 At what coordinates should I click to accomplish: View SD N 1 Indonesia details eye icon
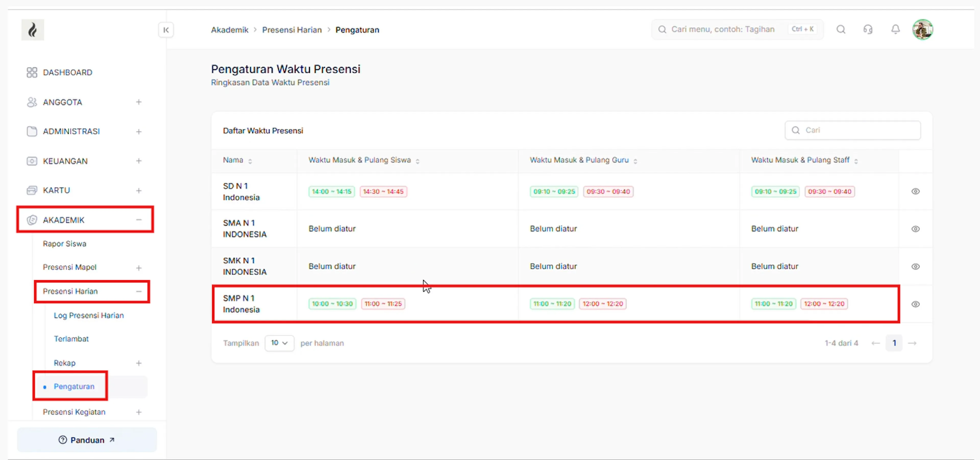click(915, 191)
